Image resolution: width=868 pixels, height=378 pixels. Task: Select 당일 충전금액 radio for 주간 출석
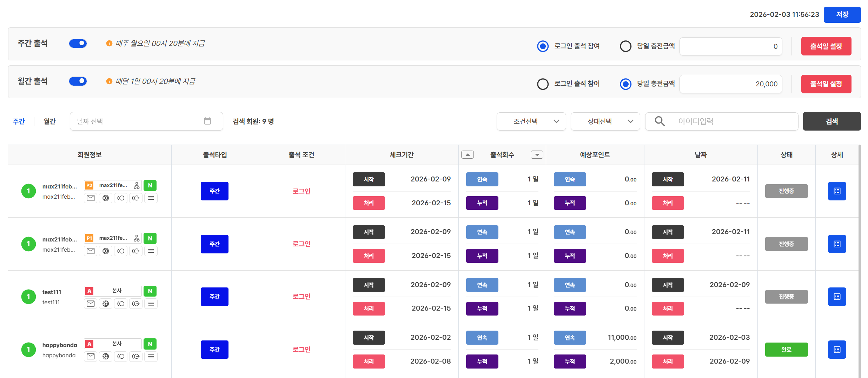click(625, 46)
